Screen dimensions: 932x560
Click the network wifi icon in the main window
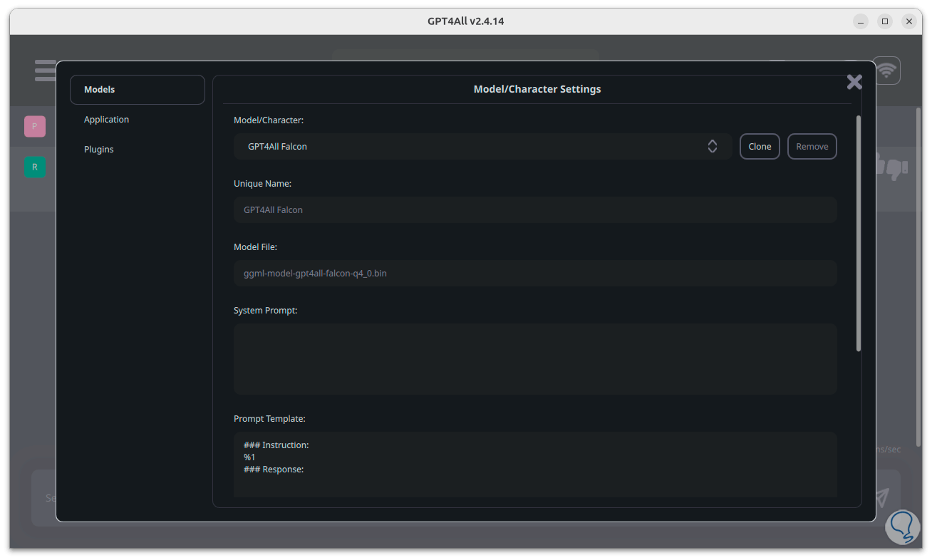(x=886, y=71)
